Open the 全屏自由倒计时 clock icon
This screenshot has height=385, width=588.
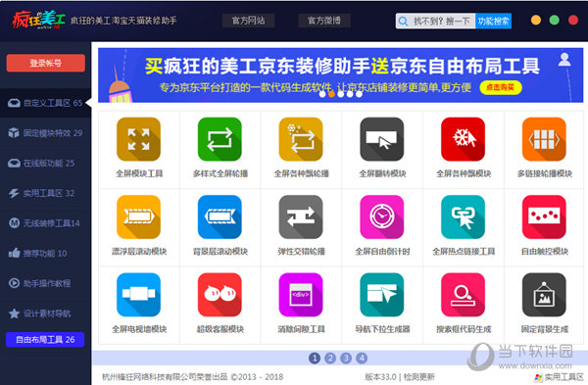382,217
